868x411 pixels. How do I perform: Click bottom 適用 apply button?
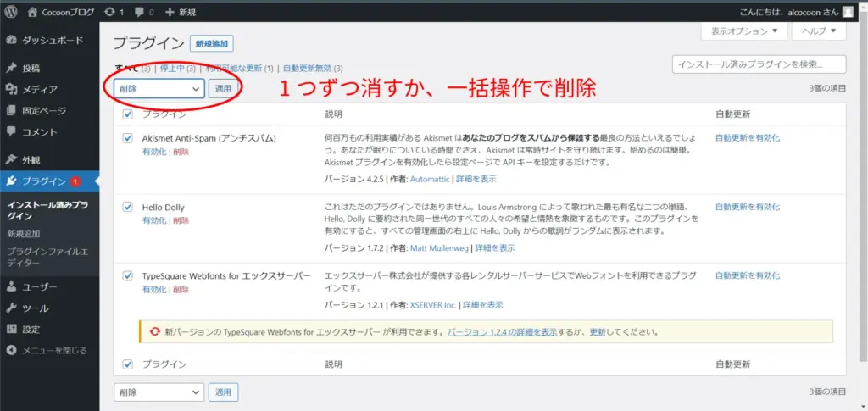click(x=224, y=392)
